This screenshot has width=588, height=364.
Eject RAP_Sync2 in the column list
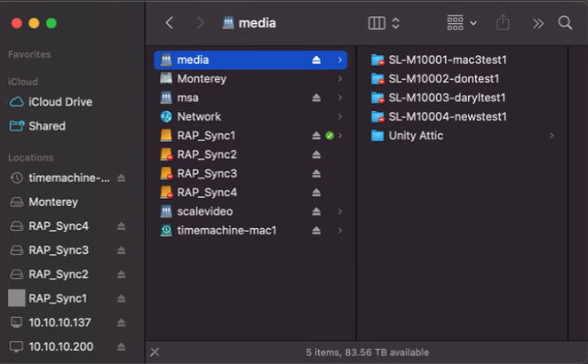(x=316, y=154)
